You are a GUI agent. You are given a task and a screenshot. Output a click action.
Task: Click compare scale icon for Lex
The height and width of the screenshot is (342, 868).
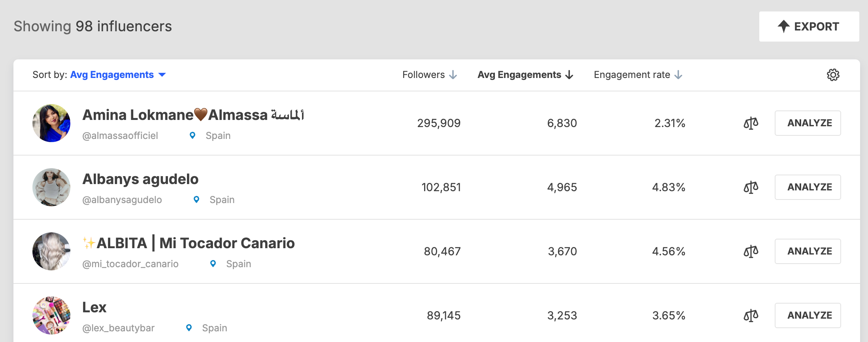pyautogui.click(x=751, y=315)
